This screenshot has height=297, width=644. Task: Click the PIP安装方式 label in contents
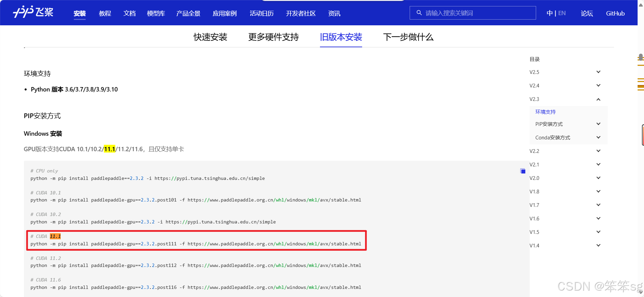pos(549,124)
